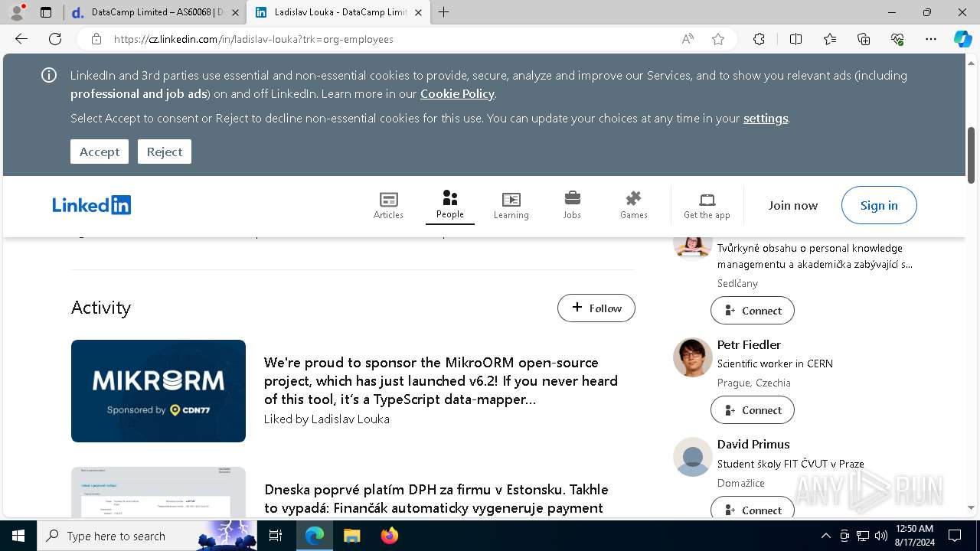Open a new browser tab

click(443, 12)
